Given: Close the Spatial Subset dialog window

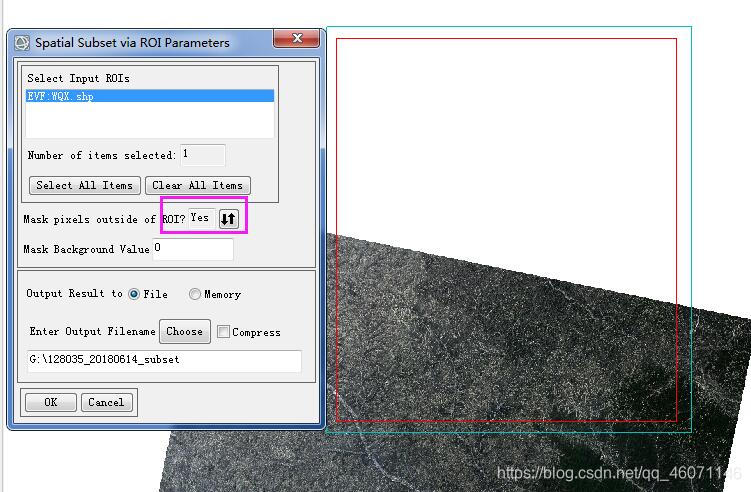Looking at the screenshot, I should tap(296, 38).
